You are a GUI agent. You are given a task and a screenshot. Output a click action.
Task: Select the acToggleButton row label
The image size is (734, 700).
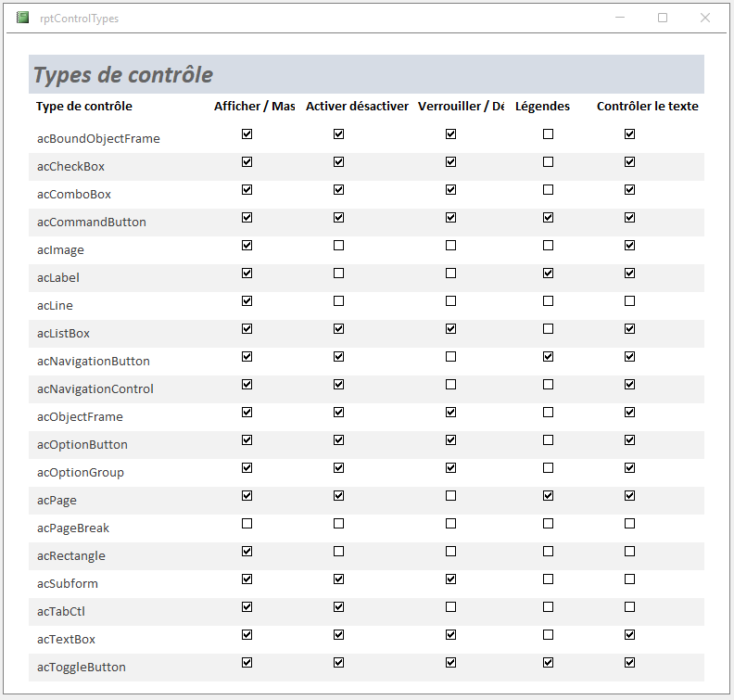click(x=82, y=668)
